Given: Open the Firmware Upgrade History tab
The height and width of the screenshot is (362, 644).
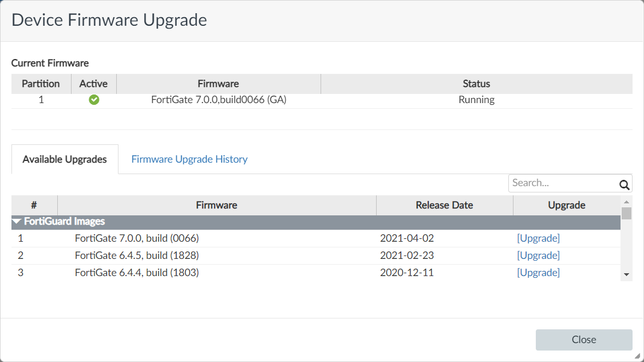Looking at the screenshot, I should click(x=189, y=159).
